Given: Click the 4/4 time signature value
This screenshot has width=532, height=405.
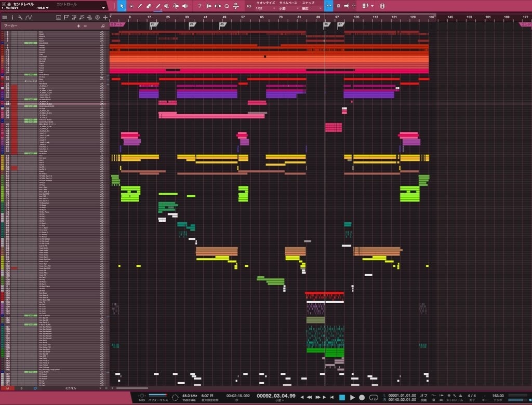Looking at the screenshot, I should coord(472,396).
